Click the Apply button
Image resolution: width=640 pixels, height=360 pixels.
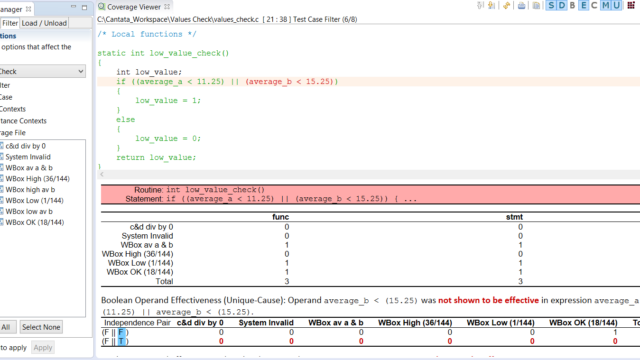[43, 348]
